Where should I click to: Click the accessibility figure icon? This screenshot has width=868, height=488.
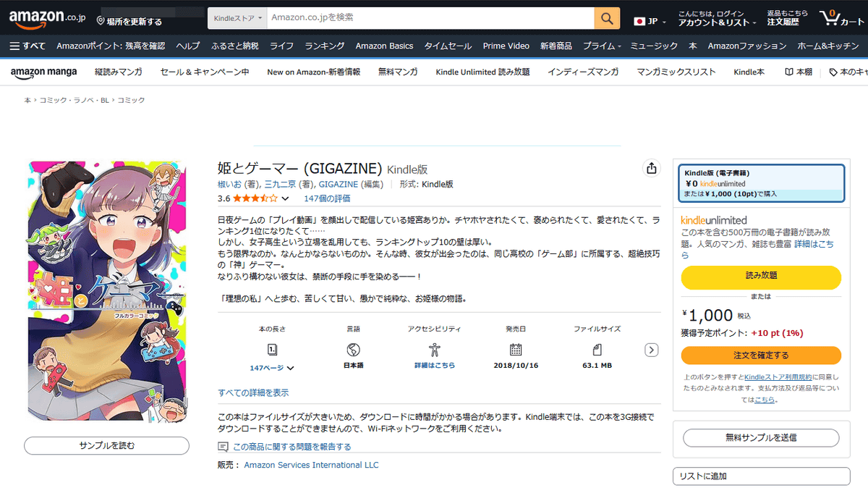tap(434, 350)
